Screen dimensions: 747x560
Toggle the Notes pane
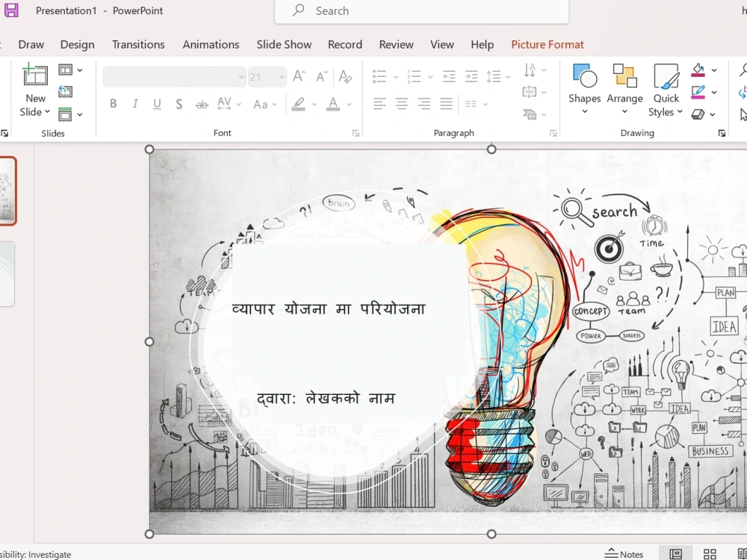click(x=624, y=554)
